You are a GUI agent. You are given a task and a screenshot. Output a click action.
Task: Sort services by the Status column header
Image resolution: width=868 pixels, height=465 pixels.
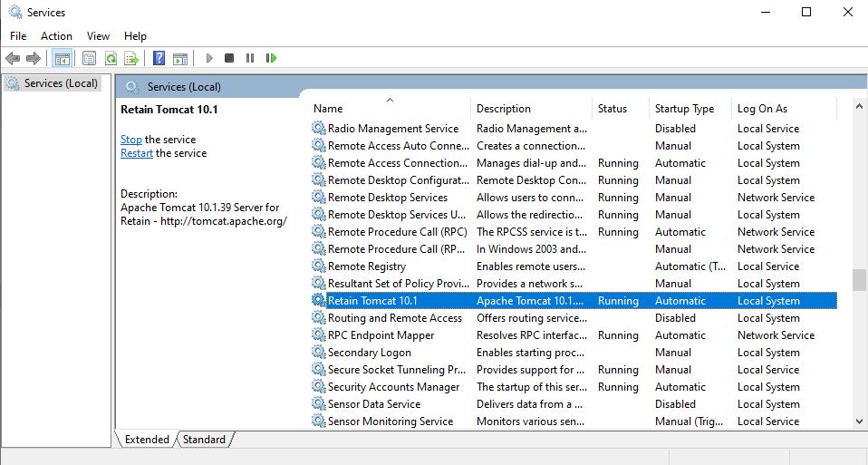612,109
